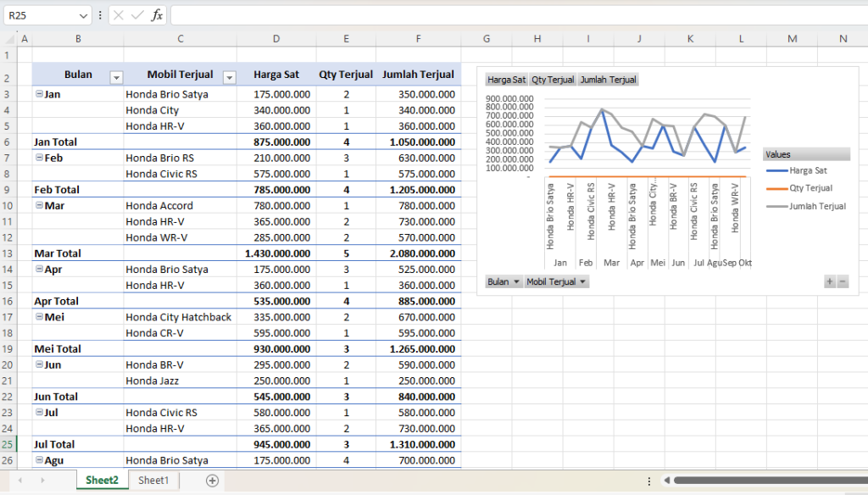Switch to the Sheet1 tab
This screenshot has width=868, height=495.
click(x=153, y=481)
